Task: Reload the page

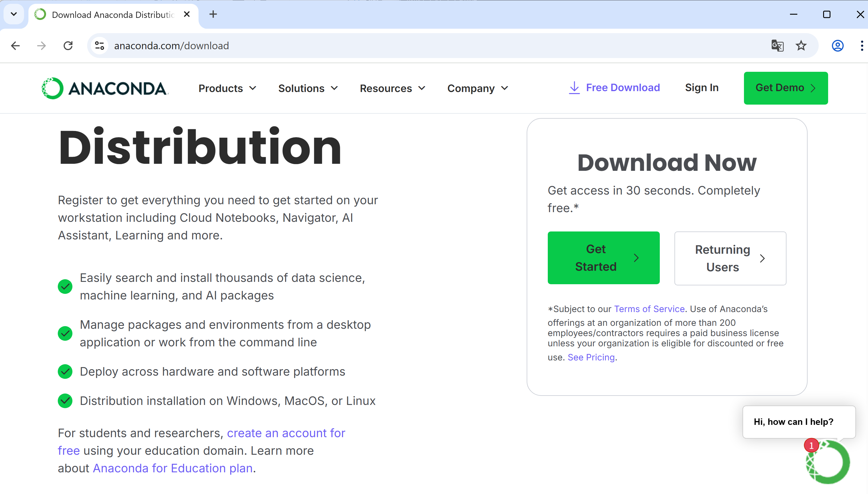Action: (x=68, y=45)
